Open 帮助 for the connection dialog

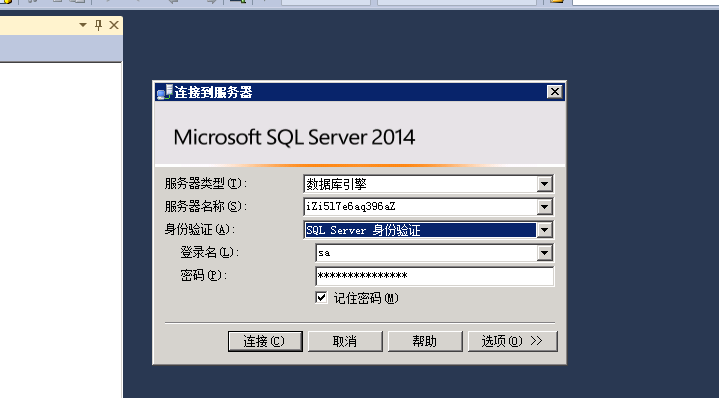[425, 341]
